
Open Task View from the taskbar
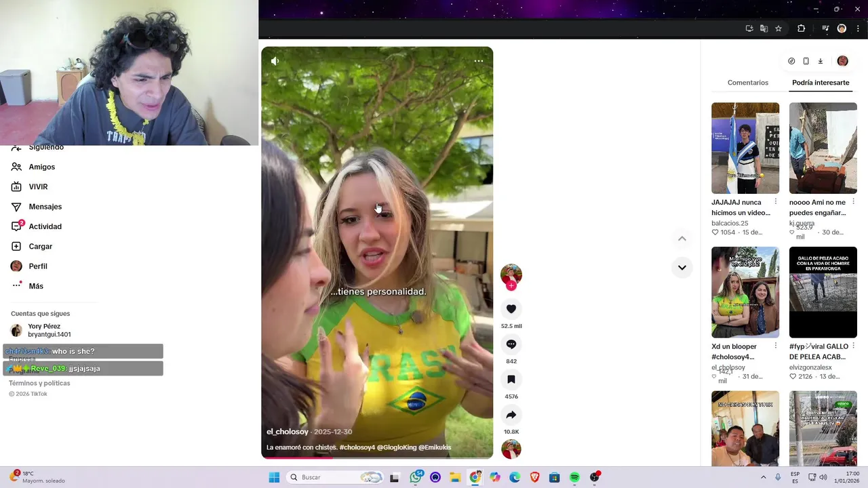click(x=394, y=477)
